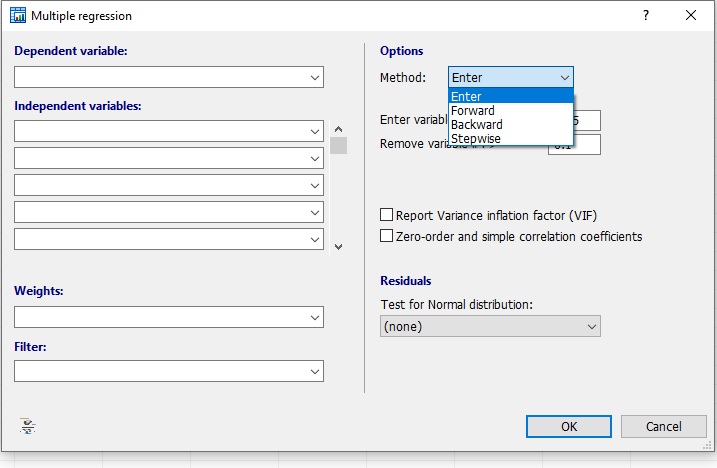Click the small icon at the dialog's bottom-left
This screenshot has width=717, height=468.
(28, 426)
